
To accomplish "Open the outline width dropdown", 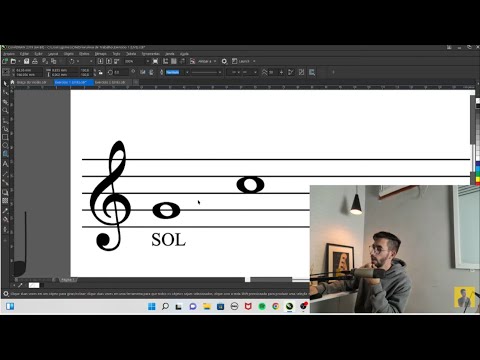I will (x=187, y=72).
